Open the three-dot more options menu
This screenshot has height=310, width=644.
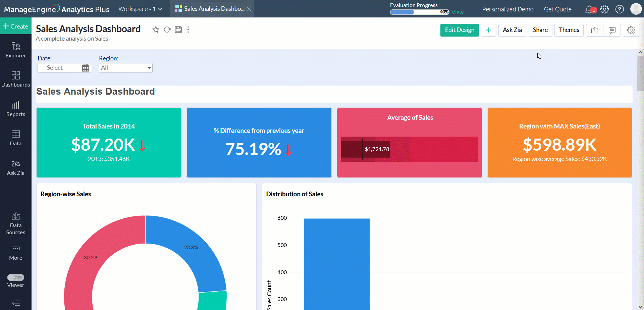coord(188,30)
